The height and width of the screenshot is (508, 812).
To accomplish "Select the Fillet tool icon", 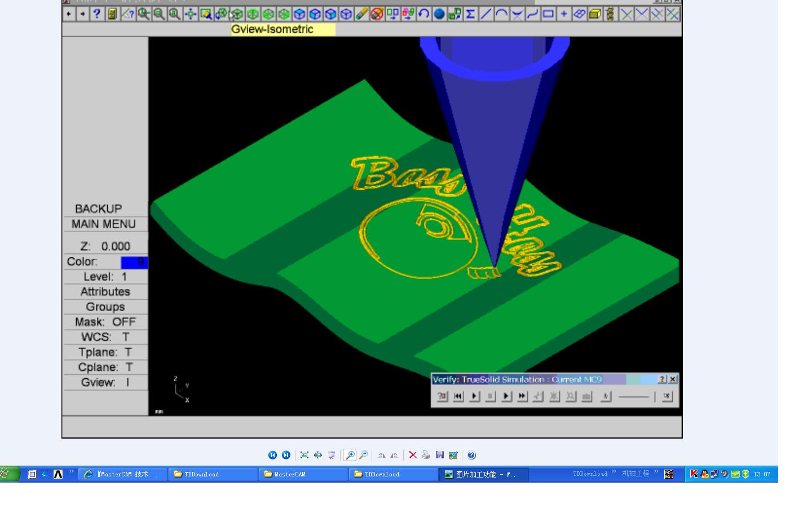I will pos(517,14).
